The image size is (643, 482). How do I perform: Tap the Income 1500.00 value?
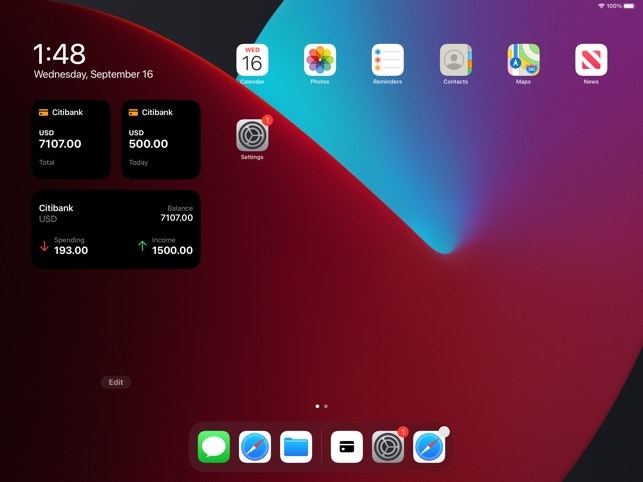[172, 251]
